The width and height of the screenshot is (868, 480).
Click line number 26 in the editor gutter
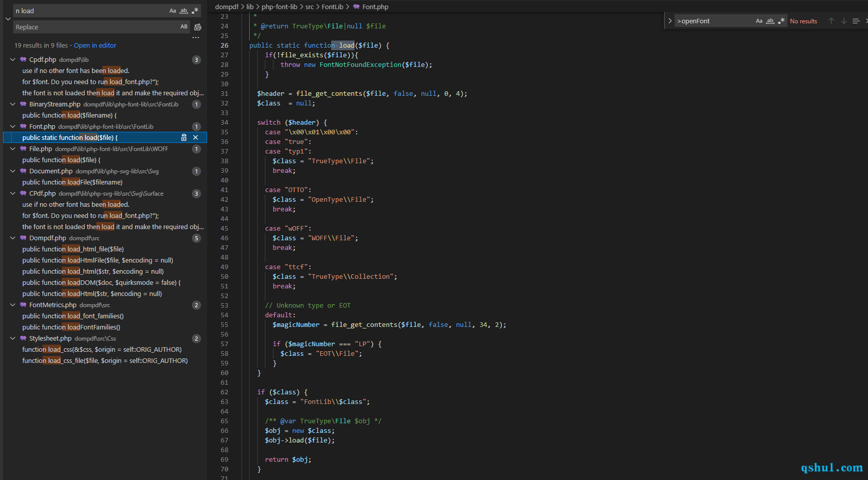(224, 45)
